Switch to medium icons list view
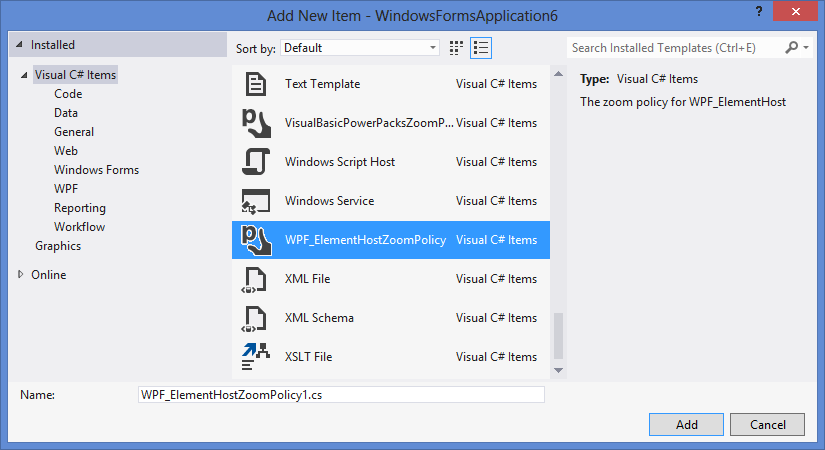Image resolution: width=825 pixels, height=450 pixels. (481, 47)
